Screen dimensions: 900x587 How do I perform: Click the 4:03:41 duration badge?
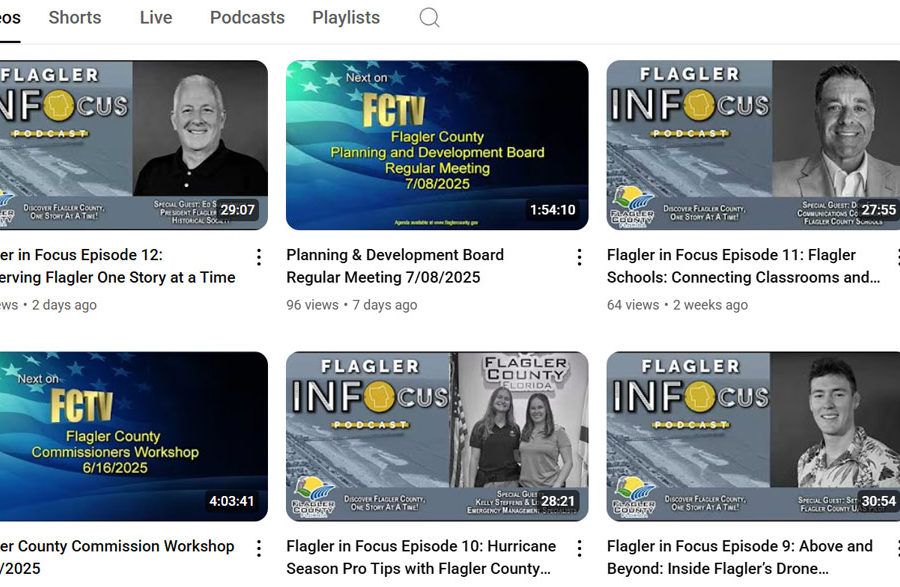click(231, 502)
